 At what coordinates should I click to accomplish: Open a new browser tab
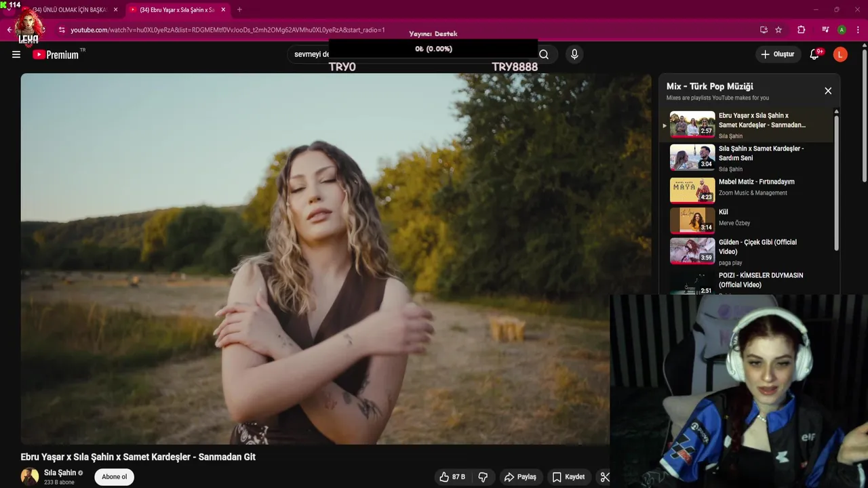(239, 9)
